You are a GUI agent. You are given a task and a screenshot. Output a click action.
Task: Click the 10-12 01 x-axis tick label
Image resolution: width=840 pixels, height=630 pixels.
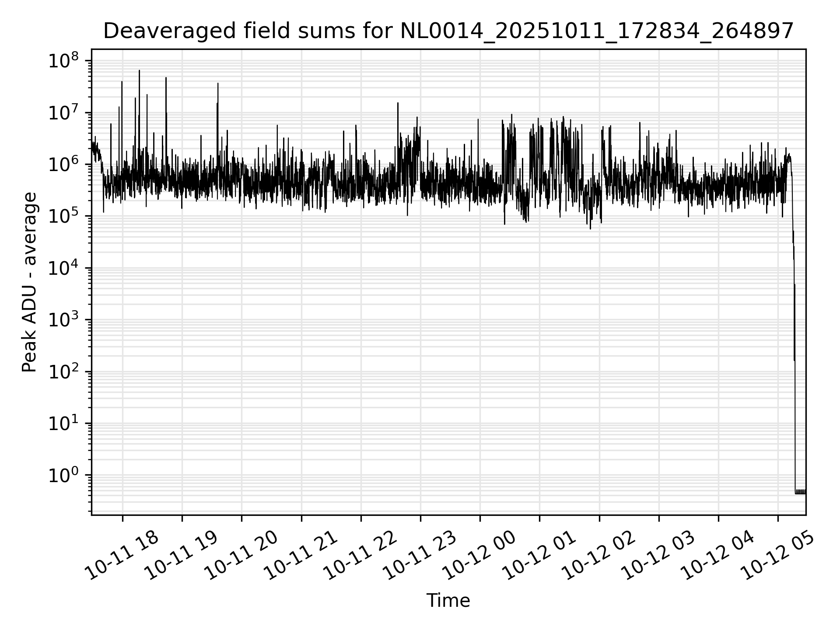tap(539, 555)
